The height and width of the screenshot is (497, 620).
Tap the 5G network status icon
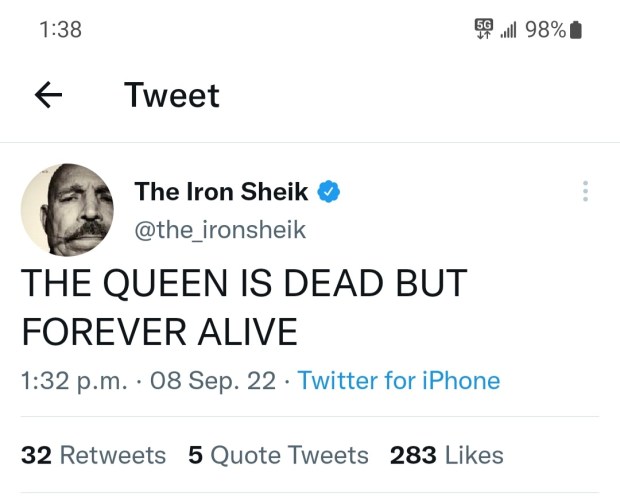[484, 28]
